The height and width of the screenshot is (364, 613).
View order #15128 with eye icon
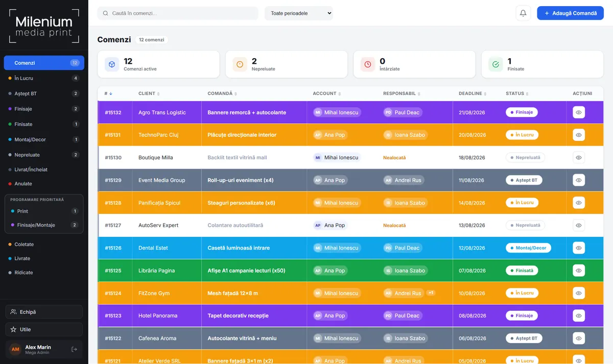tap(579, 203)
